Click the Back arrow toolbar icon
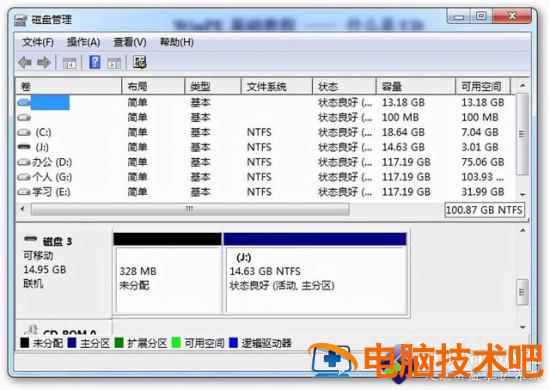Image resolution: width=550 pixels, height=390 pixels. point(25,63)
